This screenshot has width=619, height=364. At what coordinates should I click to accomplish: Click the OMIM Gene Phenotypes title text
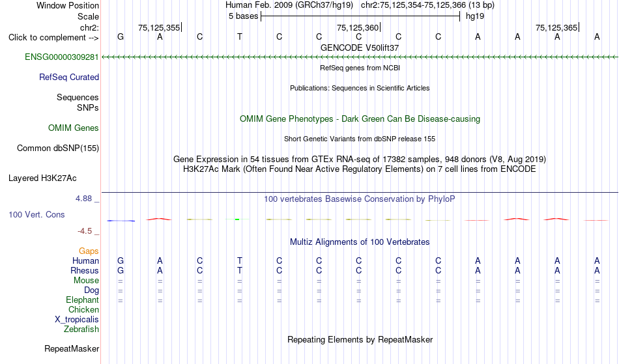360,119
